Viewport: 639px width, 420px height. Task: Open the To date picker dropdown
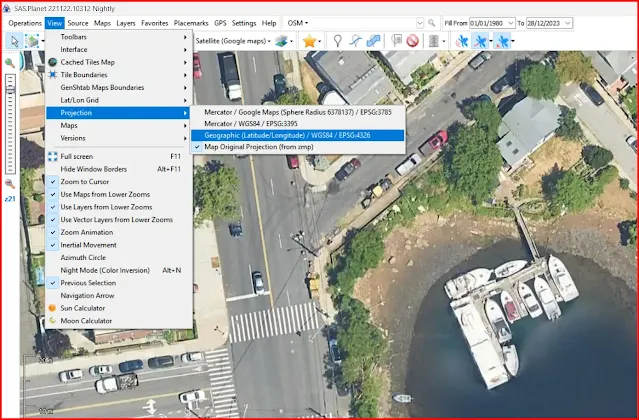tap(568, 23)
